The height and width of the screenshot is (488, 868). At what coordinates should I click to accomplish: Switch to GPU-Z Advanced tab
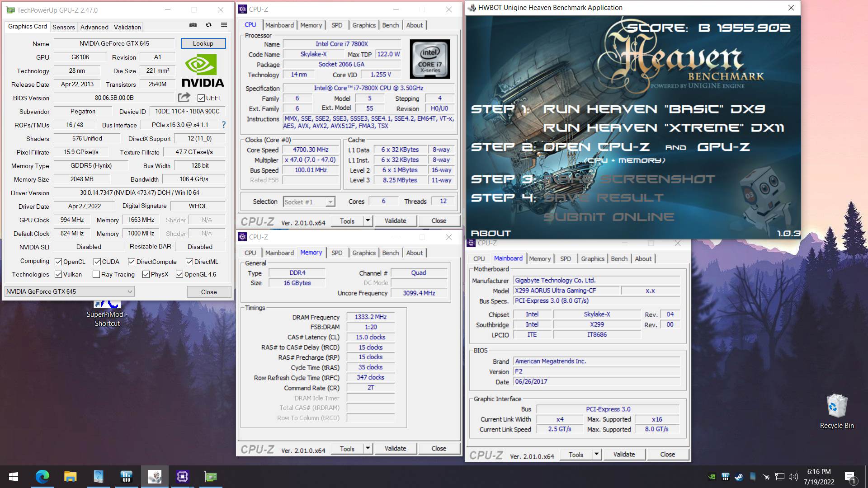point(94,27)
